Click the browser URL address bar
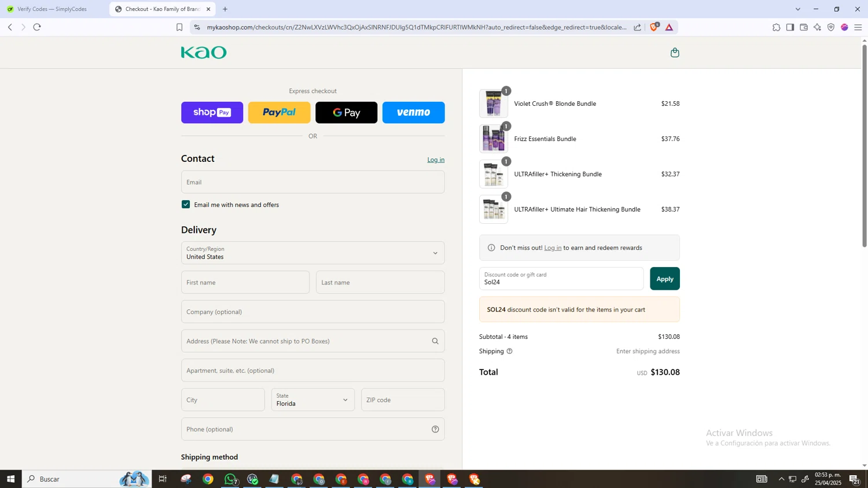Viewport: 868px width, 488px height. coord(417,27)
